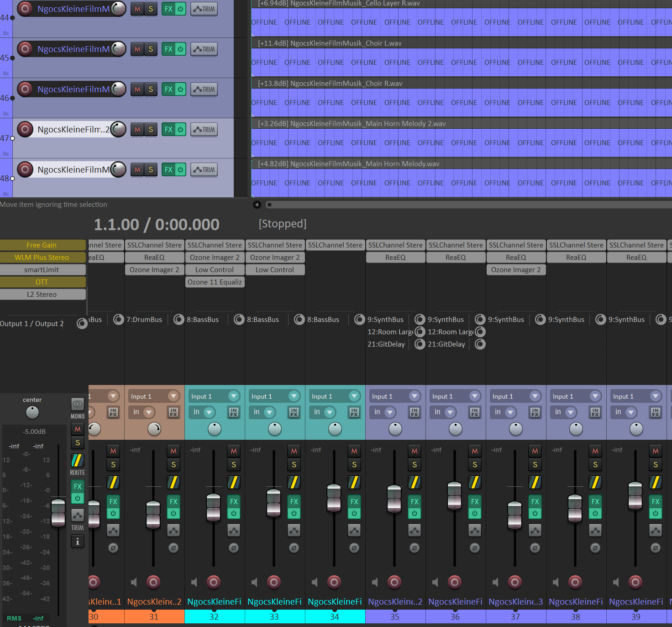This screenshot has height=627, width=672.
Task: Click the pan knob on channel 35
Action: (x=395, y=429)
